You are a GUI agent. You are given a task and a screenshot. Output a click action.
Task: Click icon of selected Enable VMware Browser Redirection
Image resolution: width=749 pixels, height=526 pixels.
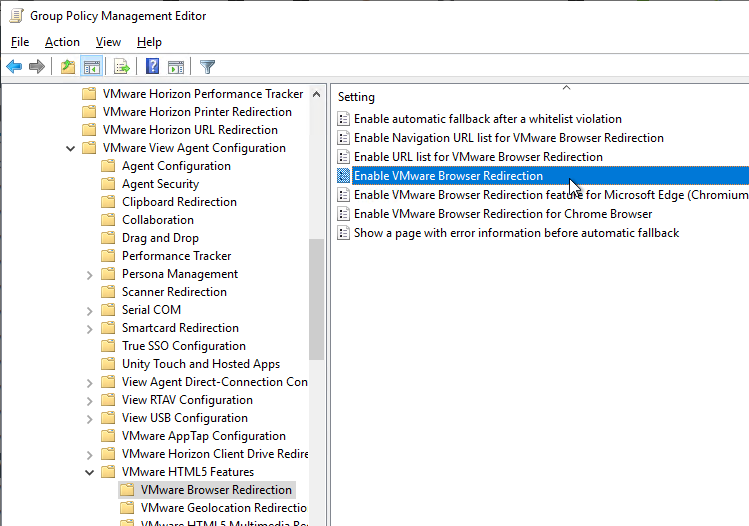pyautogui.click(x=343, y=176)
